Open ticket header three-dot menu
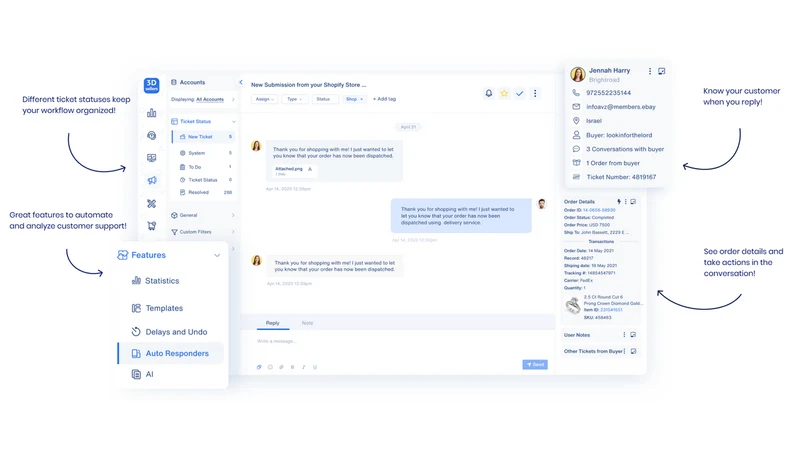The image size is (800, 450). (535, 93)
